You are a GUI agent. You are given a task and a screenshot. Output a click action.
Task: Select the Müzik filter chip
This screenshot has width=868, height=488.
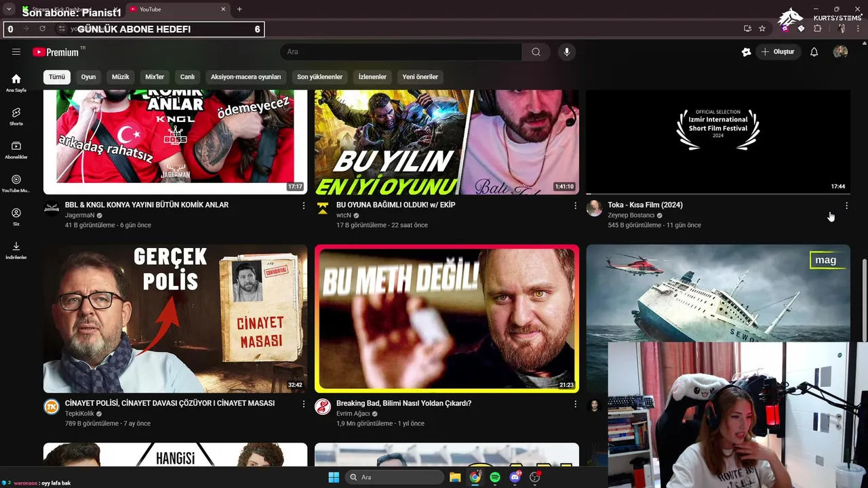click(x=120, y=77)
